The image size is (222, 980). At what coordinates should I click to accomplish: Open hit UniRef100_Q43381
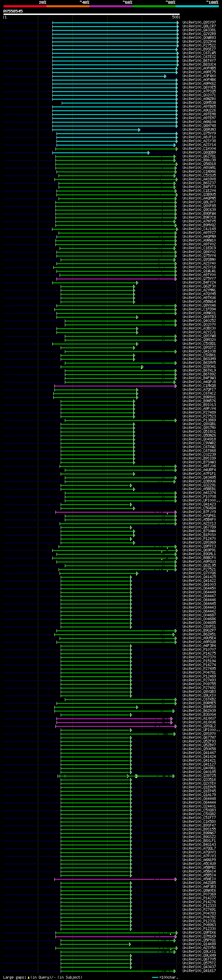(x=199, y=30)
